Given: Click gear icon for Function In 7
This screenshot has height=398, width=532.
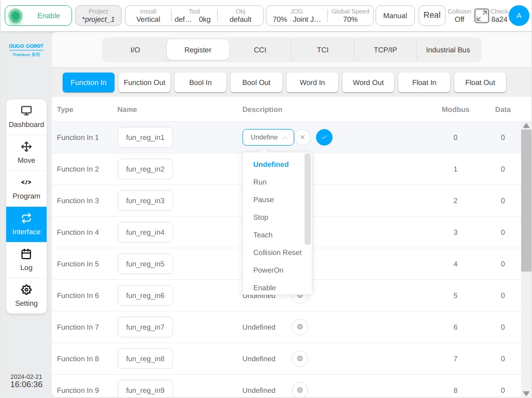Looking at the screenshot, I should 299,327.
